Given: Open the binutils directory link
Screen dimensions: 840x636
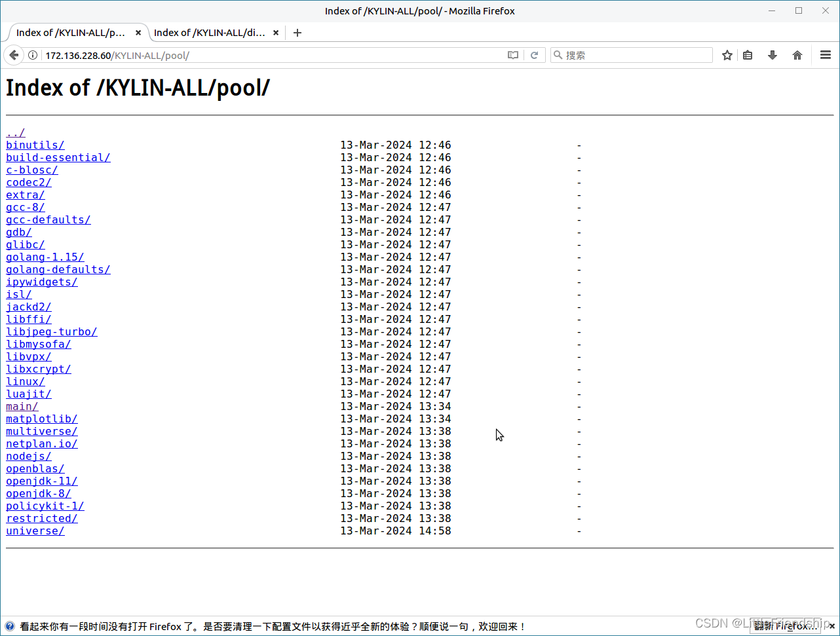Looking at the screenshot, I should coord(35,145).
